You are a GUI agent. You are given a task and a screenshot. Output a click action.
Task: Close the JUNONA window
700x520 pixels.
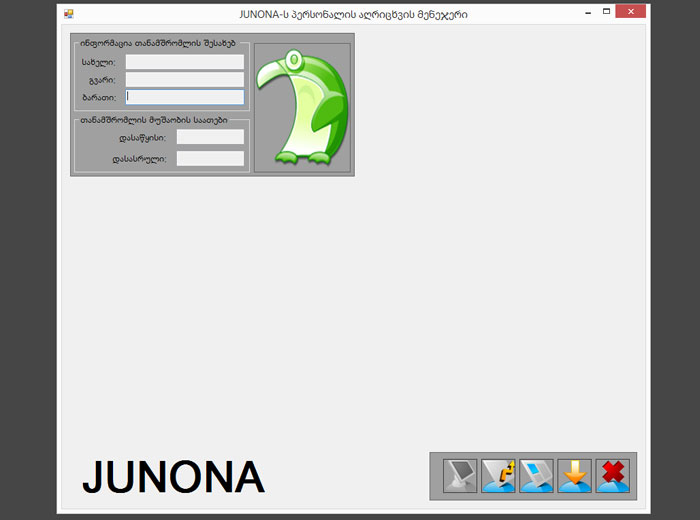click(x=630, y=12)
